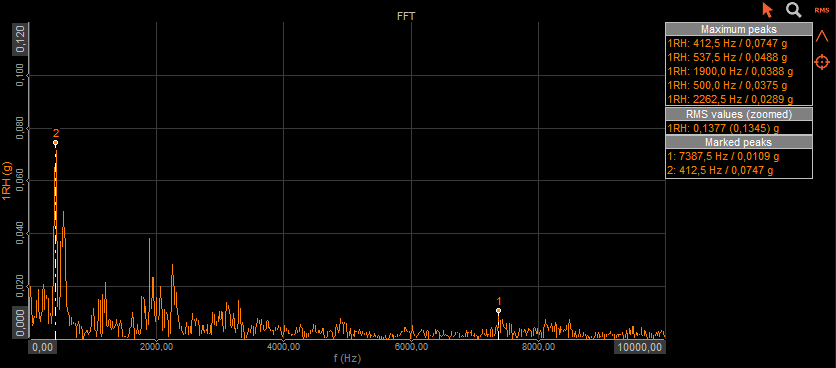Select the 1900,0 Hz / 0,0388 g peak row
Image resolution: width=836 pixels, height=368 pixels.
coord(738,71)
